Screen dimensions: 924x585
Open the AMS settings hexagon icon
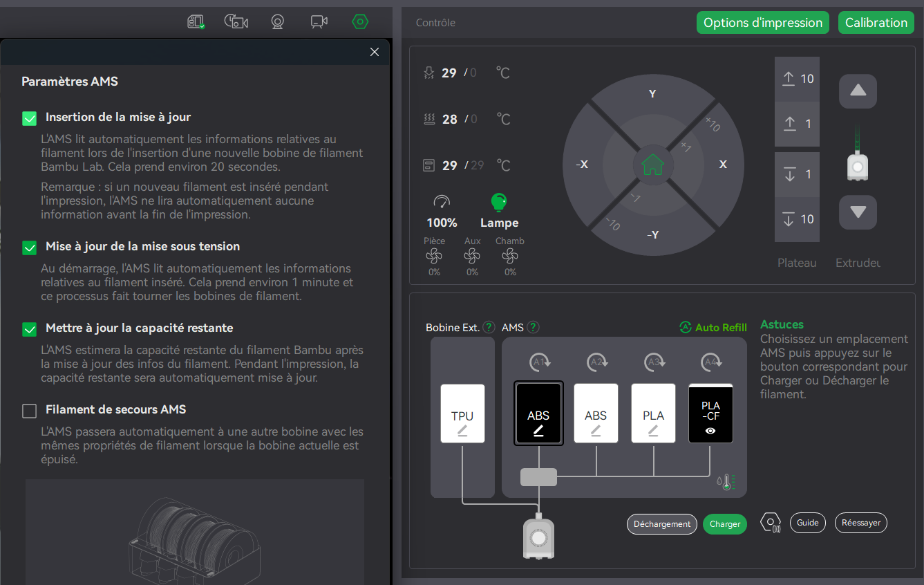[770, 523]
